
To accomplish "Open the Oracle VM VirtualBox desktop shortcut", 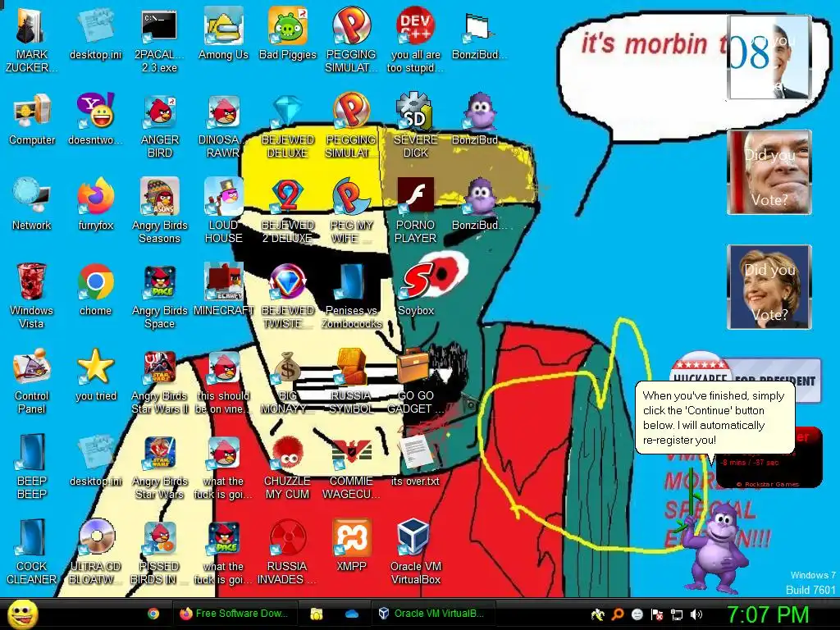I will pyautogui.click(x=416, y=552).
